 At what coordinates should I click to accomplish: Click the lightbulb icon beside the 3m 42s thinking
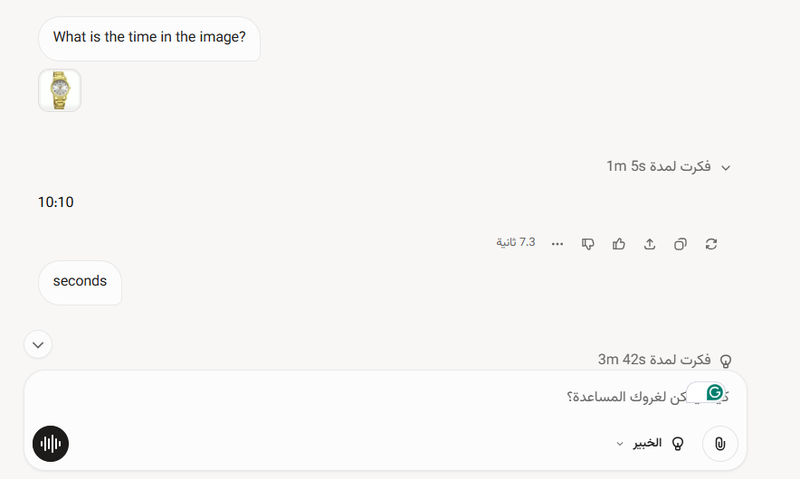[725, 361]
